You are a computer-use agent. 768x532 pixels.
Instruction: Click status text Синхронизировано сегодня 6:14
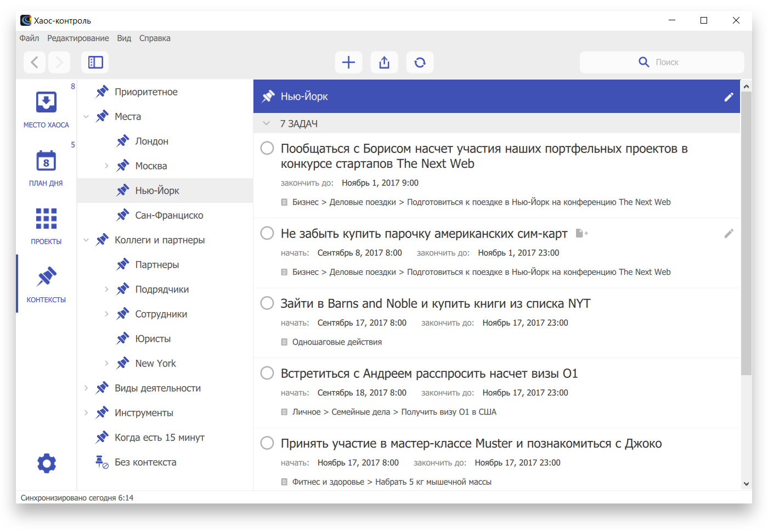77,498
